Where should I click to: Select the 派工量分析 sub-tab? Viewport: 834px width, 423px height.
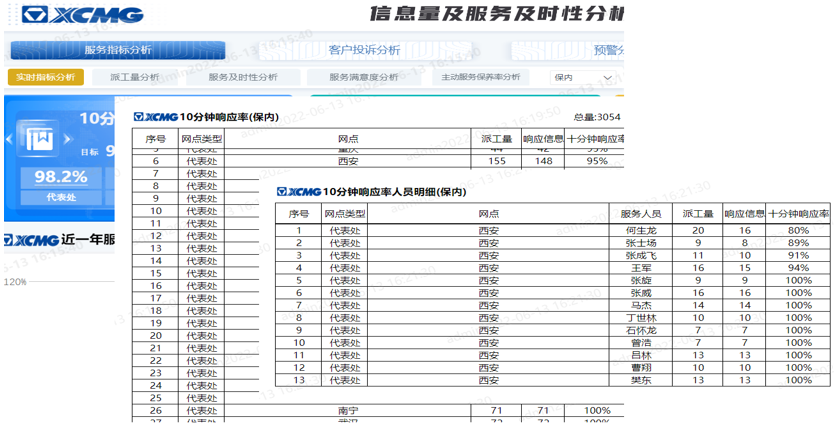coord(135,77)
